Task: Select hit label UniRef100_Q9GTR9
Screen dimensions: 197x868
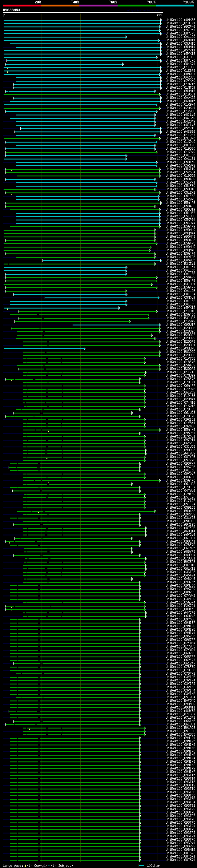Action: click(180, 809)
